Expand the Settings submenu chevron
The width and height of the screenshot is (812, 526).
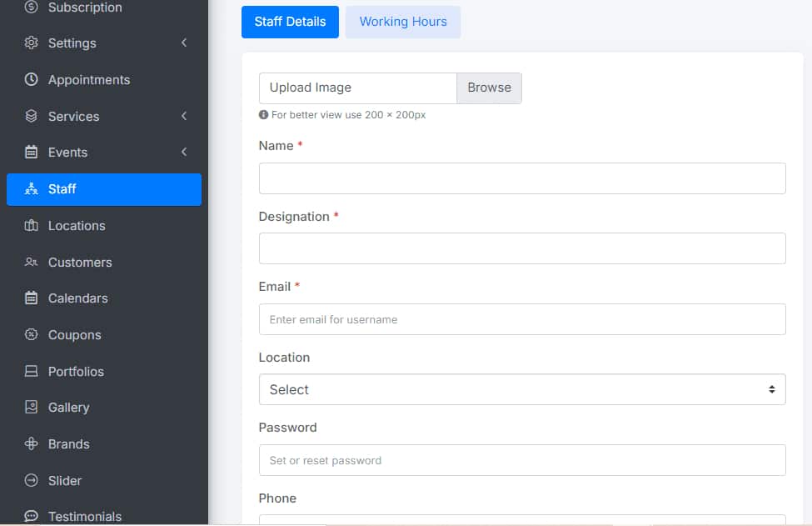[184, 43]
